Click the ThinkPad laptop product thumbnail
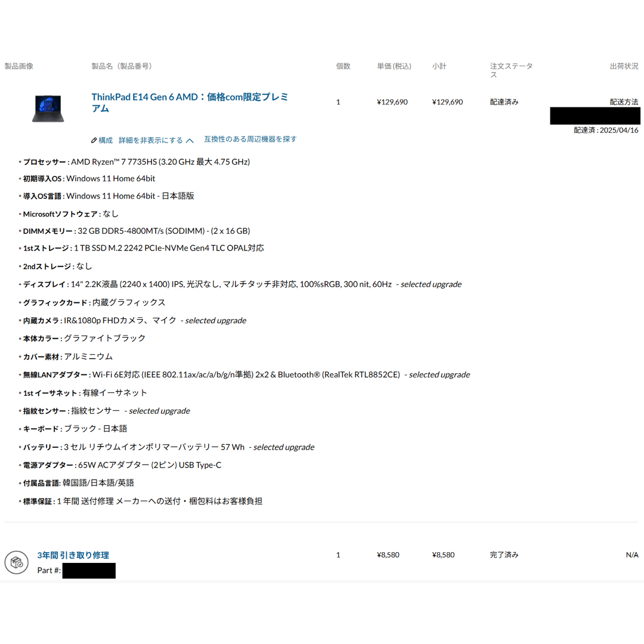The height and width of the screenshot is (644, 644). (x=48, y=109)
